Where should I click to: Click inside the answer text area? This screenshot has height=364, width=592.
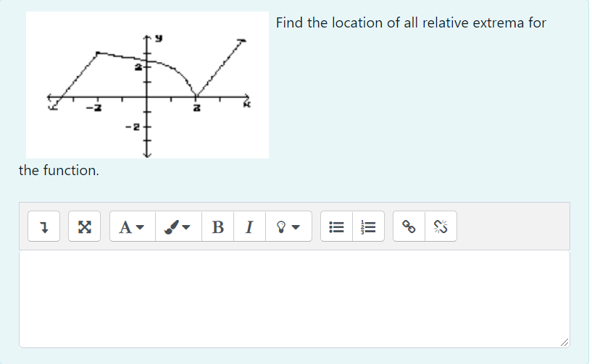click(294, 299)
